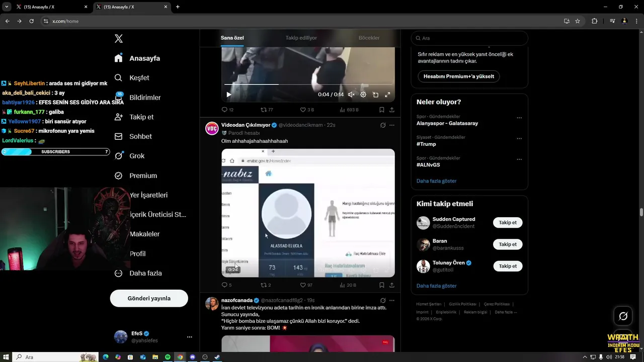Screen dimensions: 644x362
Task: Open Grok icon on nazofcanada post
Action: (x=383, y=300)
